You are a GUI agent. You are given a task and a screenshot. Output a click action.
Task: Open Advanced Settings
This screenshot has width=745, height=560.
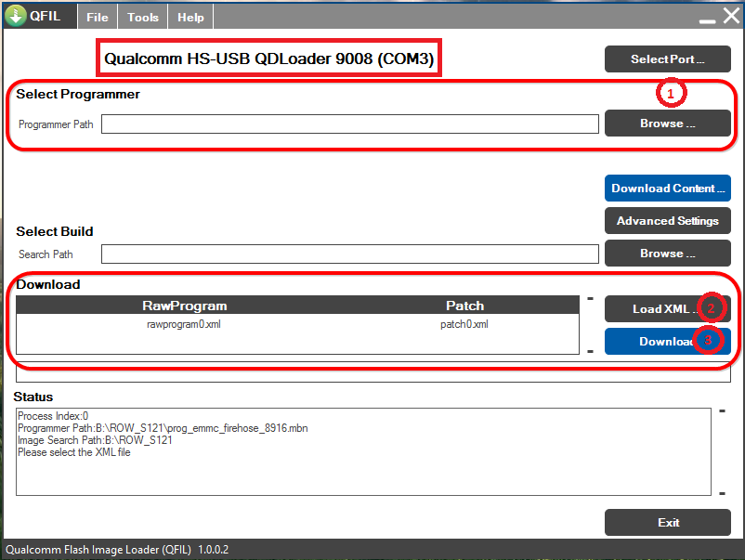(668, 221)
